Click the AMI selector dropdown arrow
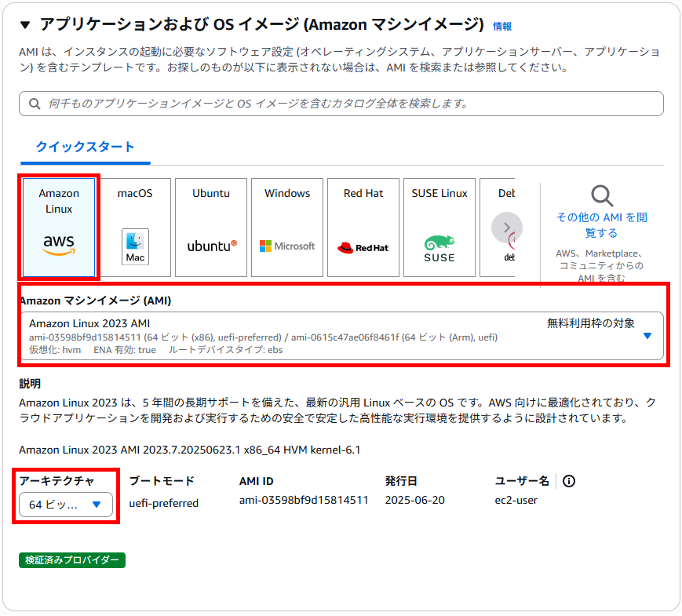Screen dimensions: 682x616 point(647,336)
